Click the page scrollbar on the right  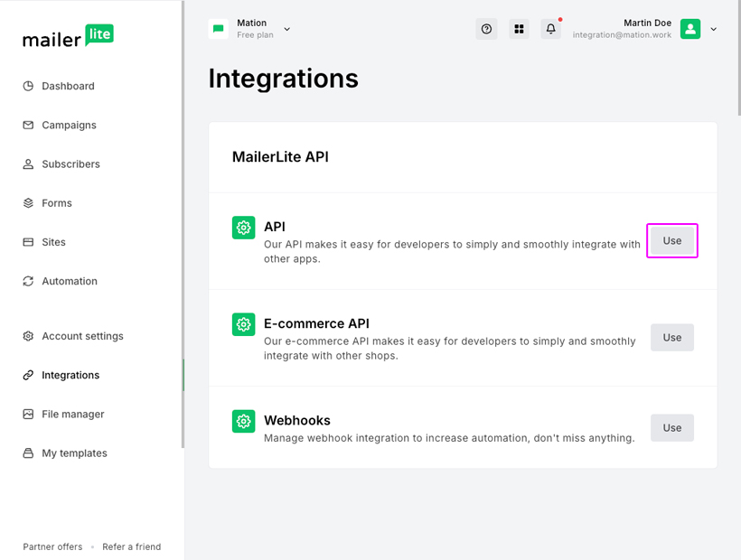(x=739, y=57)
